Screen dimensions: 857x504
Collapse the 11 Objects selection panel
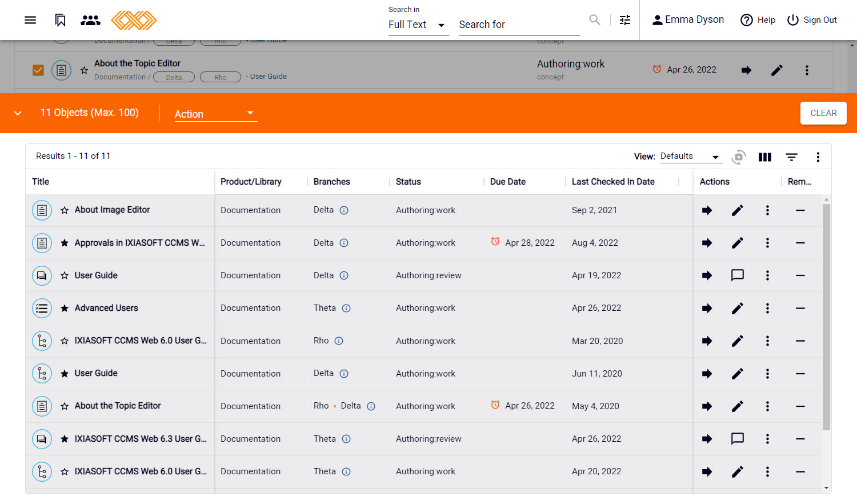(x=18, y=113)
